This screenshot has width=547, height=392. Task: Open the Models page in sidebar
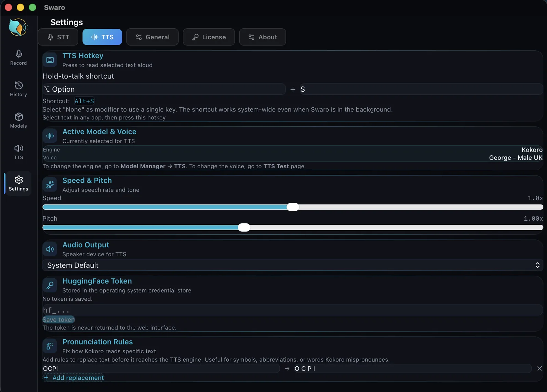(x=18, y=120)
